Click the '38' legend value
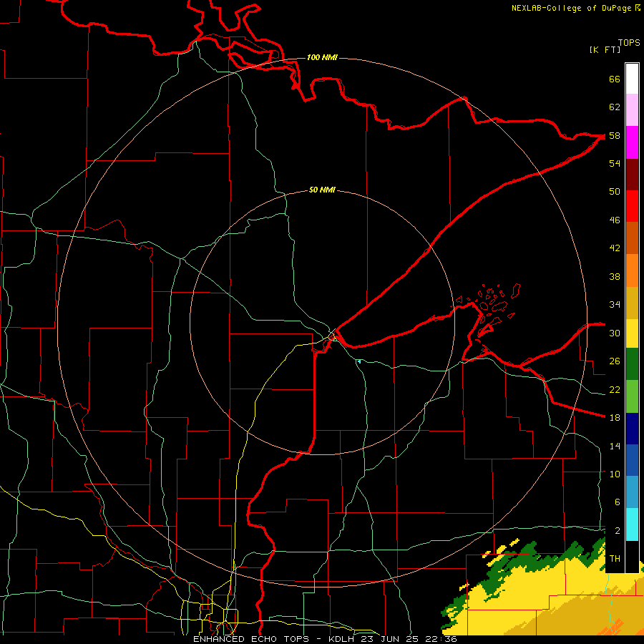The height and width of the screenshot is (644, 644). [x=615, y=276]
